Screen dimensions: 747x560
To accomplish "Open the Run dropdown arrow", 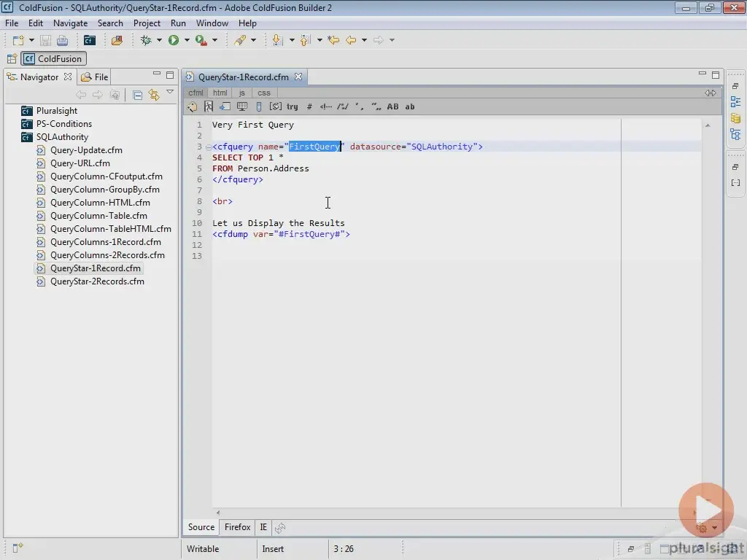I will 187,41.
